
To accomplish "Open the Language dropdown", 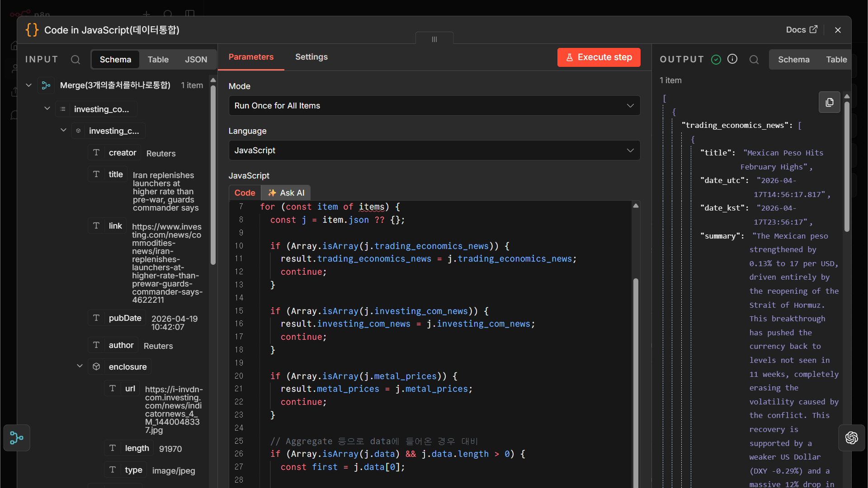I will tap(434, 150).
